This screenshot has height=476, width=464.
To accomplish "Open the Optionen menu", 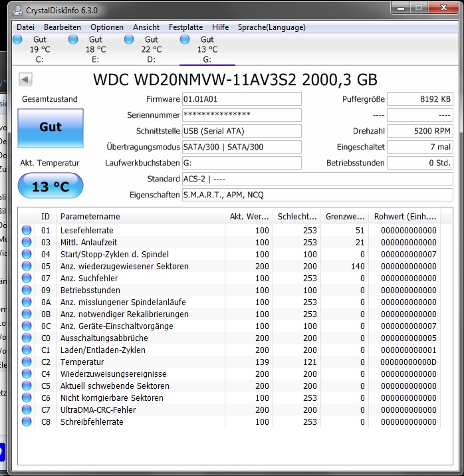I will (107, 27).
